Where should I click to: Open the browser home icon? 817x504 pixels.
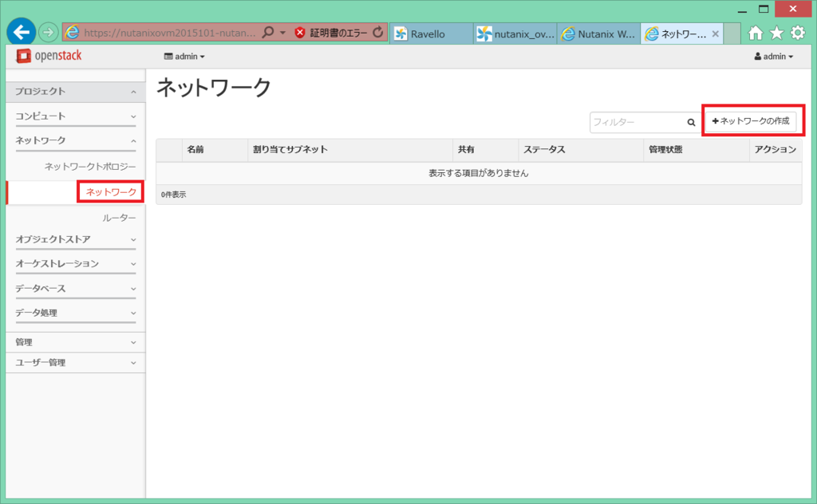756,33
